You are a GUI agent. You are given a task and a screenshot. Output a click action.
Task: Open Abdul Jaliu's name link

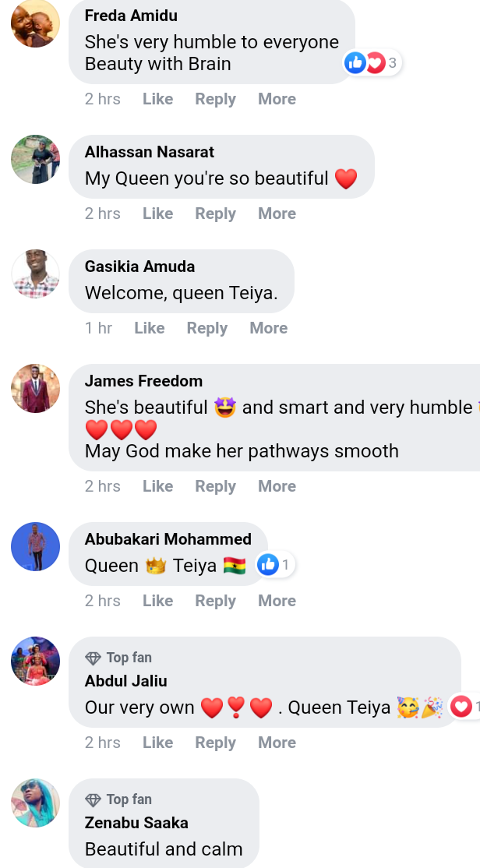click(x=125, y=681)
